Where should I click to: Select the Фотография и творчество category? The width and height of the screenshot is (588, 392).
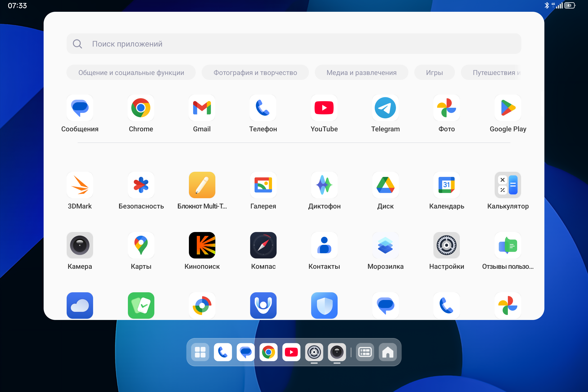(x=255, y=73)
